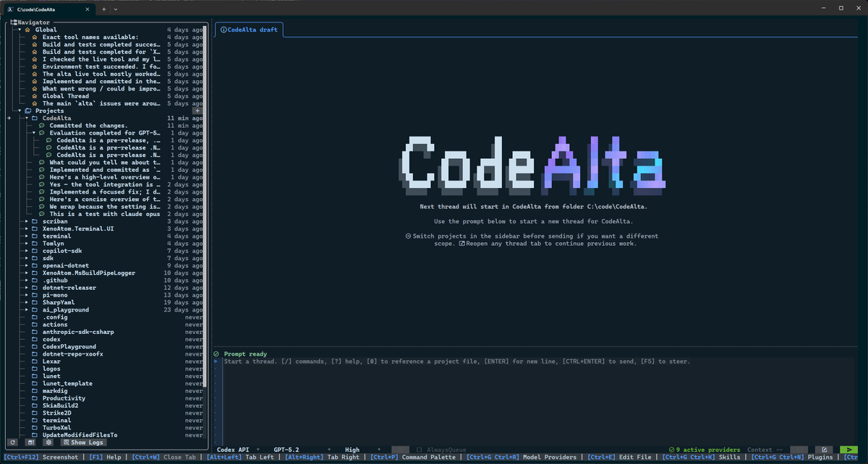This screenshot has width=868, height=464.
Task: Click the info icon on CodeAlta draft tab
Action: click(x=223, y=30)
